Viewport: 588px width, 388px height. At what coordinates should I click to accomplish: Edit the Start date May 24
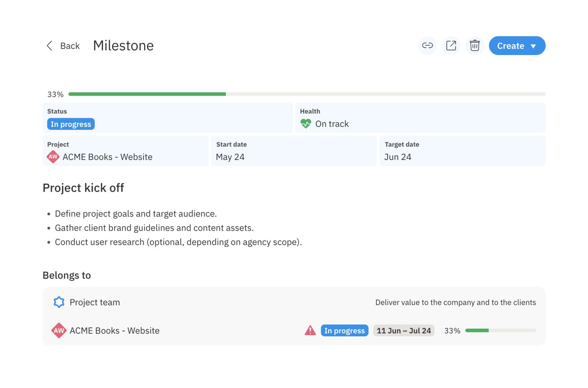pyautogui.click(x=294, y=151)
